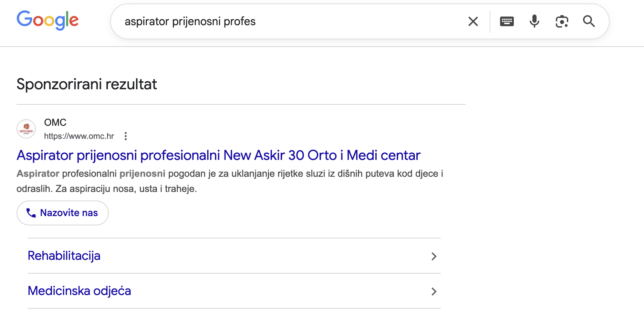The height and width of the screenshot is (326, 644).
Task: Click the OMC advertiser name
Action: click(x=55, y=122)
